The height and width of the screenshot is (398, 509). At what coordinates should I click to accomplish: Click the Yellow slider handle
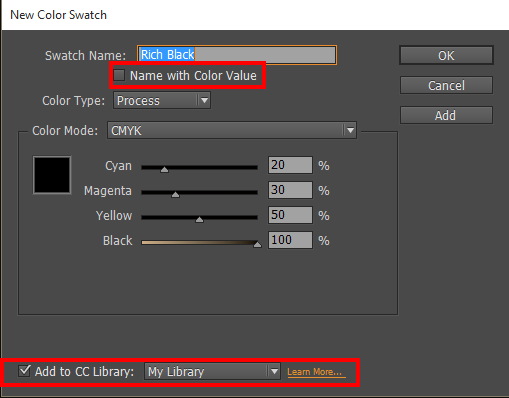tap(199, 220)
